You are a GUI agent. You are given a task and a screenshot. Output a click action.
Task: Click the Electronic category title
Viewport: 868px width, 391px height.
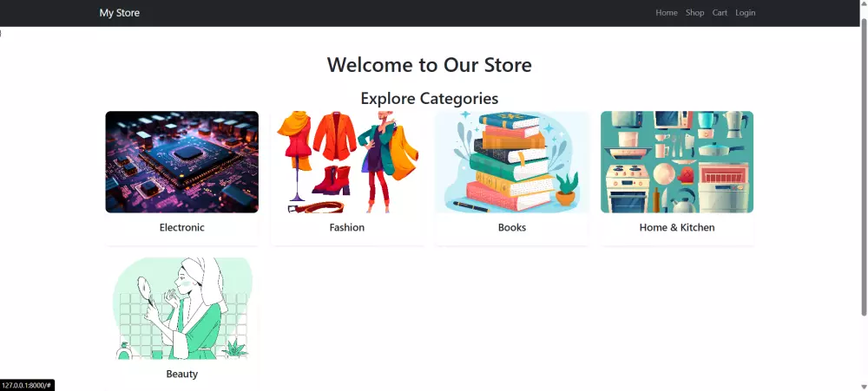pyautogui.click(x=182, y=227)
